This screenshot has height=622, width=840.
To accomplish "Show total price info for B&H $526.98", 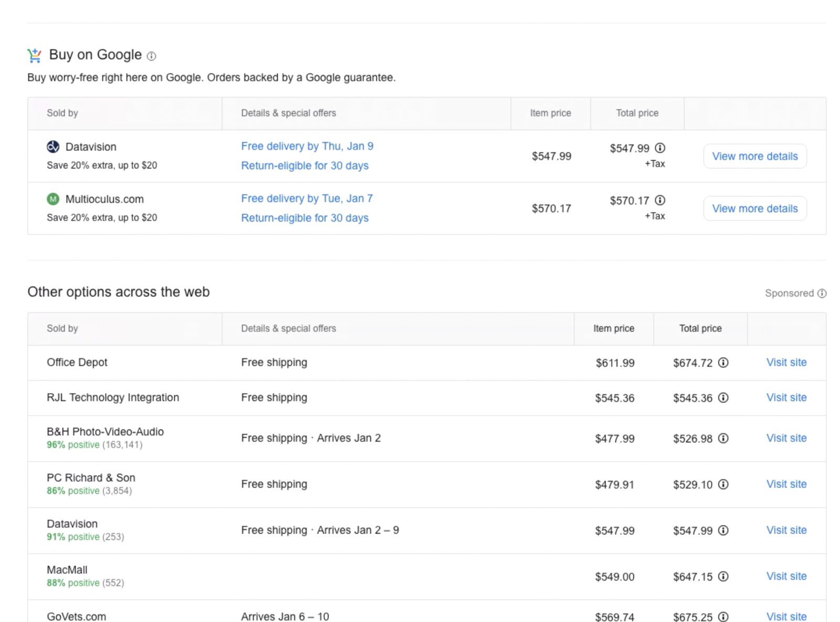I will (723, 438).
